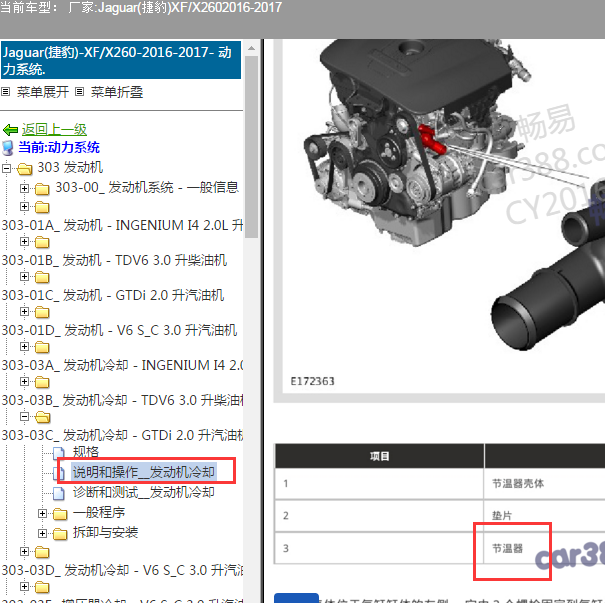Open 303-00_ 发动机系统 - 一般信息
Image resolution: width=605 pixels, height=603 pixels.
[x=147, y=187]
